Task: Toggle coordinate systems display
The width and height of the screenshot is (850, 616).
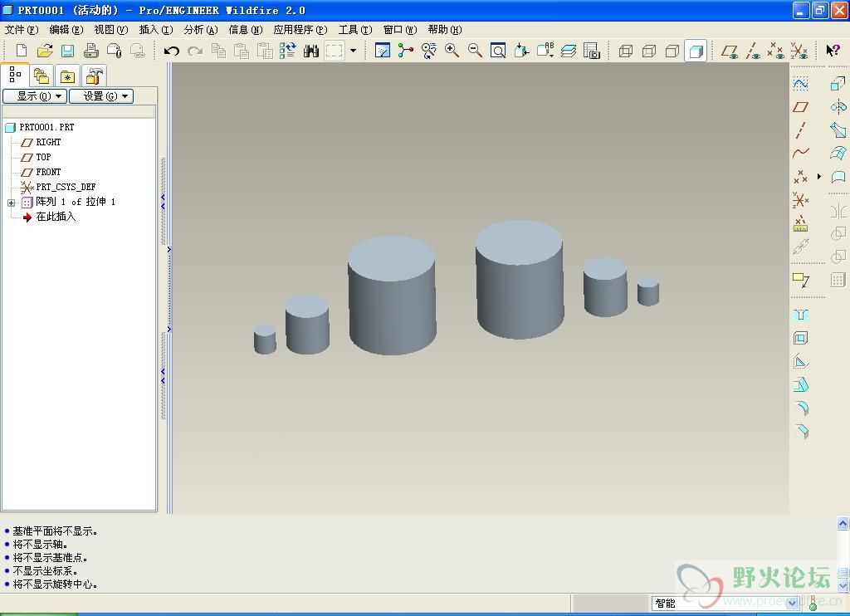Action: (x=799, y=51)
